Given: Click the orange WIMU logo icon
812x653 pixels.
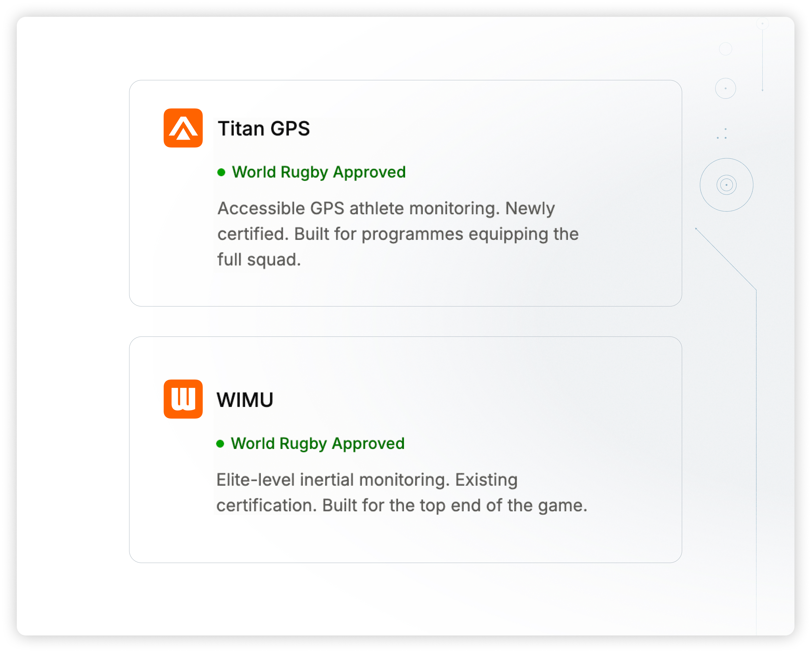Looking at the screenshot, I should pyautogui.click(x=183, y=399).
